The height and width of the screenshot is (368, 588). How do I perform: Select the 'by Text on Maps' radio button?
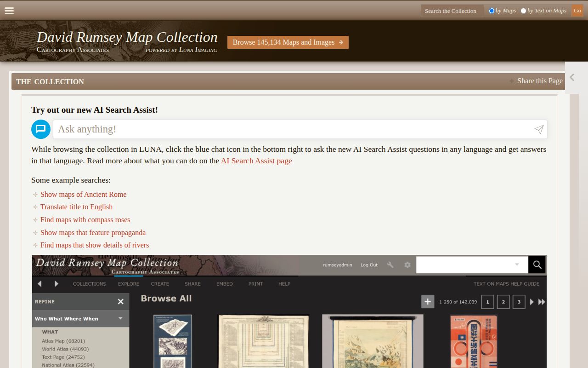tap(524, 11)
